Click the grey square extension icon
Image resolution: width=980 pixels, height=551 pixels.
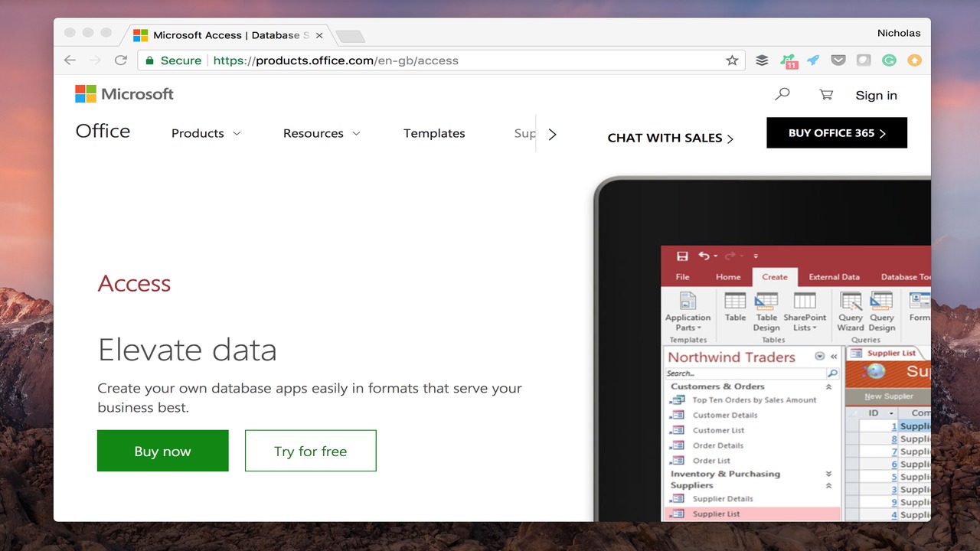click(x=864, y=60)
